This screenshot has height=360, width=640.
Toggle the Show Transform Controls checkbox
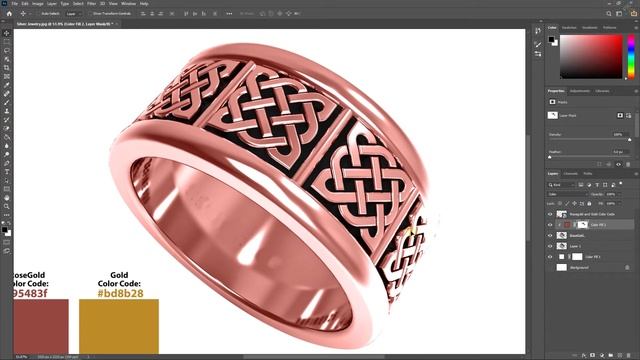coord(90,13)
